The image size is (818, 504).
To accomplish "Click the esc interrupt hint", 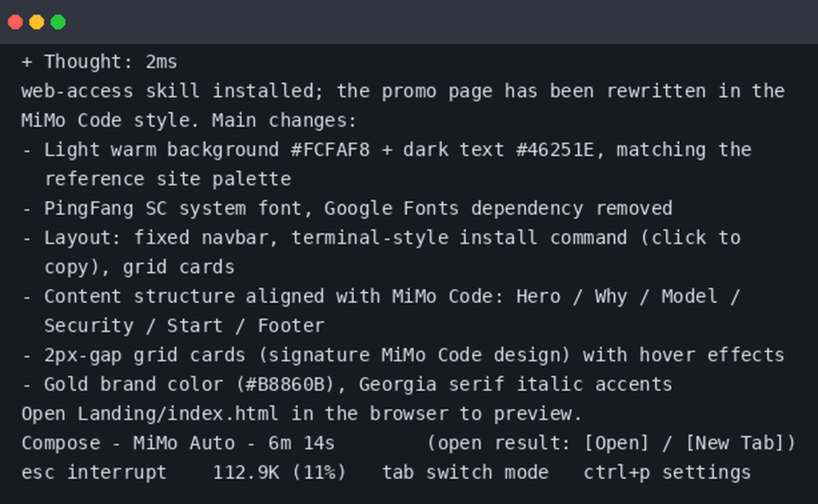I will click(94, 473).
